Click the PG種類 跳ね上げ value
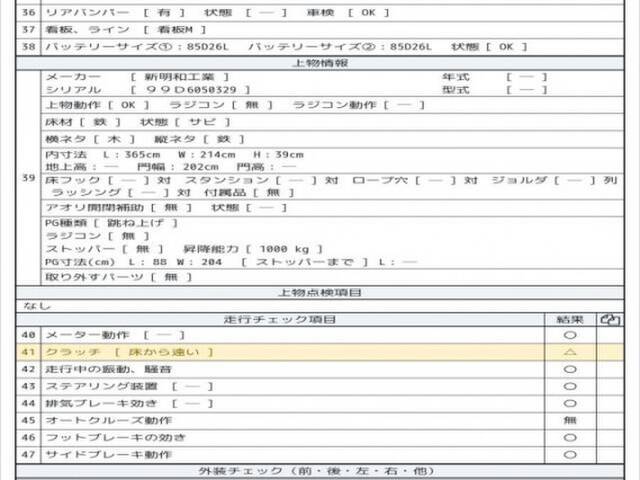This screenshot has height=480, width=640. (x=136, y=223)
